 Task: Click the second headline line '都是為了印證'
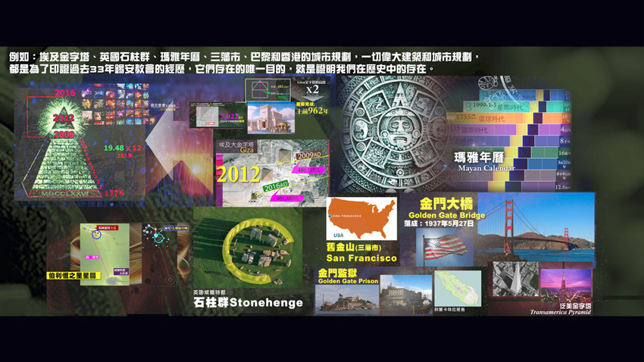[222, 69]
